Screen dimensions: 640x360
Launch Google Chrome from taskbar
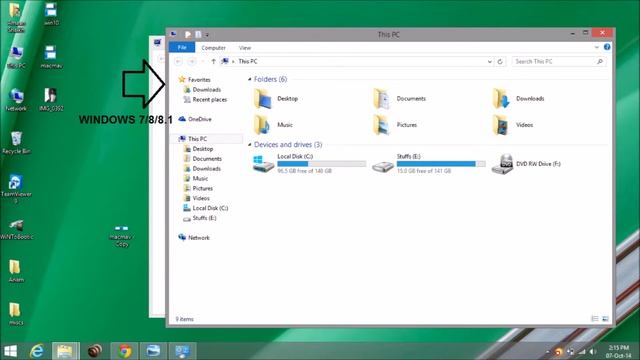tap(125, 351)
